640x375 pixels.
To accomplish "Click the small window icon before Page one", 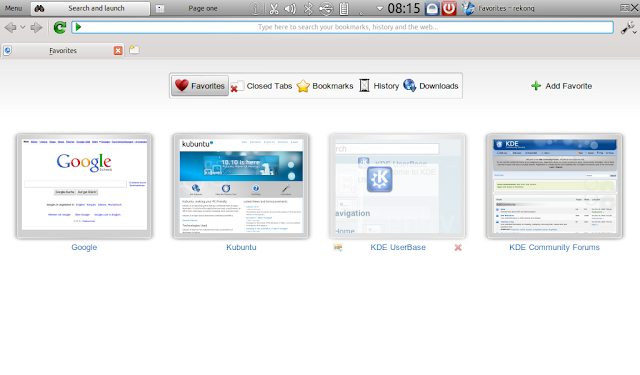I will (x=160, y=9).
